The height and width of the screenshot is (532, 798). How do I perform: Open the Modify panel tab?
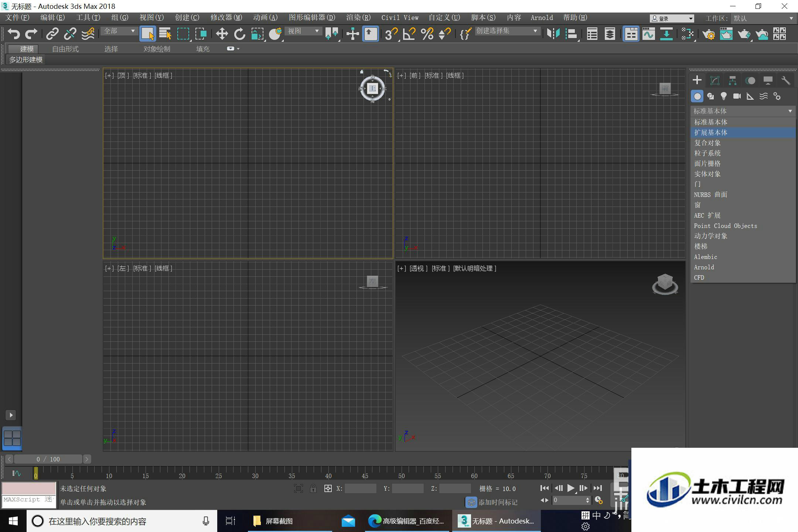click(x=715, y=80)
